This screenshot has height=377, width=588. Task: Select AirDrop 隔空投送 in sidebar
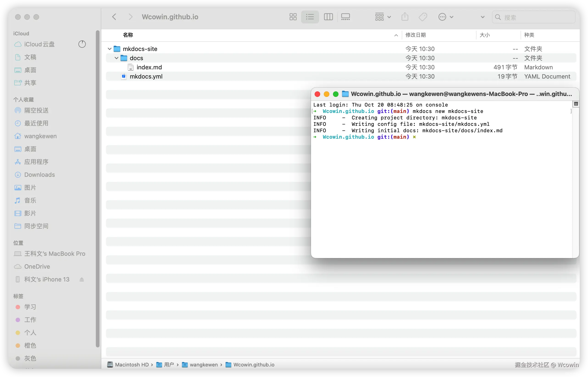[x=36, y=110]
